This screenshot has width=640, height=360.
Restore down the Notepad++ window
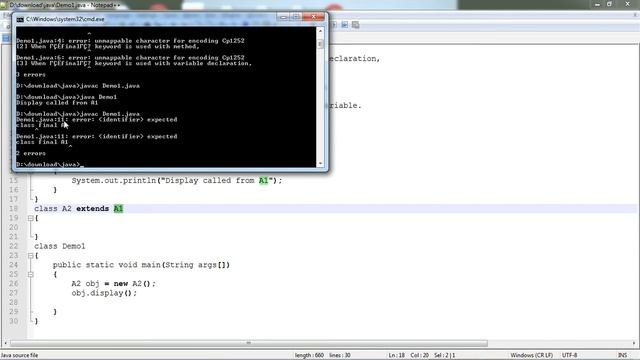tap(609, 4)
